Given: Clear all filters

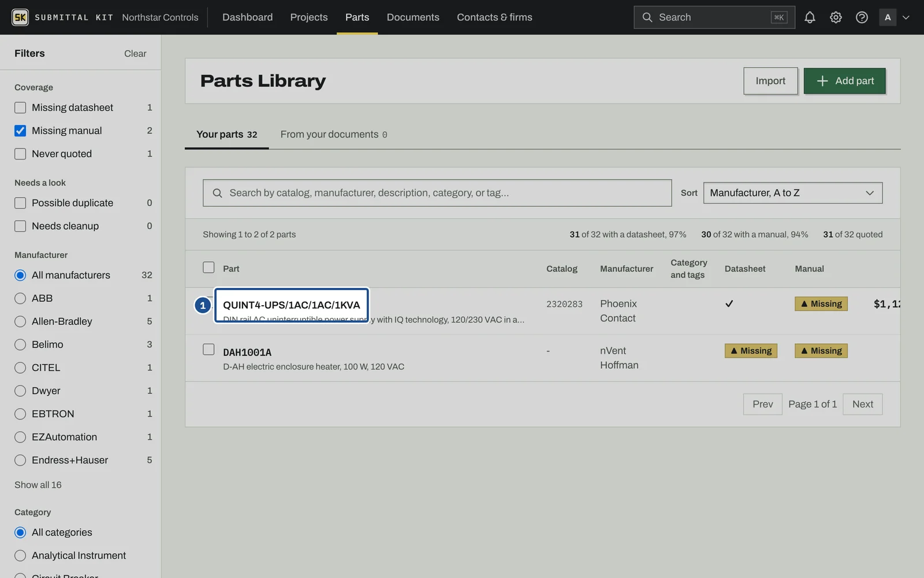Looking at the screenshot, I should [x=135, y=53].
